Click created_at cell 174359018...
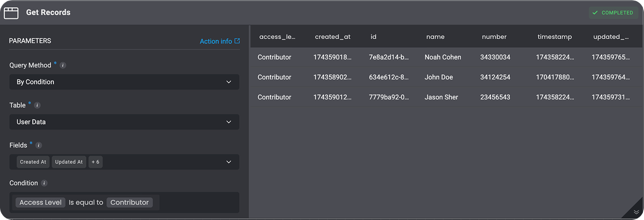Screen dimensions: 644x220 pos(333,57)
